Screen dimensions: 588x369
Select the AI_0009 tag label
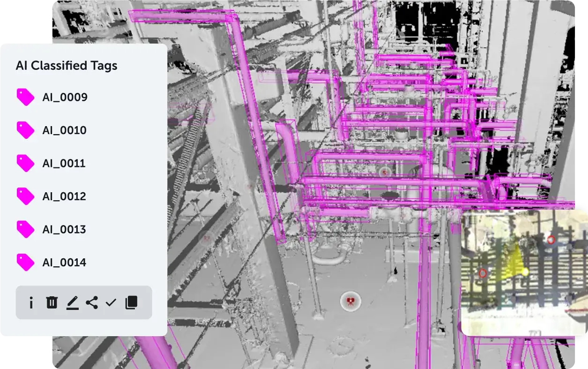click(65, 98)
